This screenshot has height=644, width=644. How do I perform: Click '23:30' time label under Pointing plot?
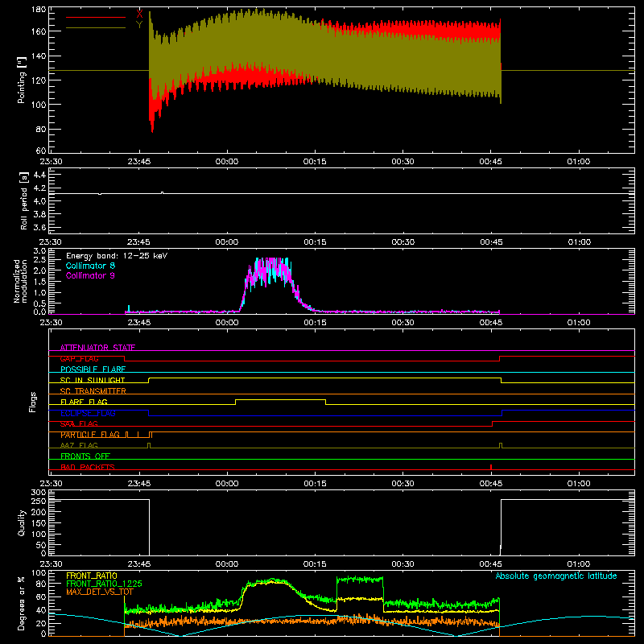tap(51, 162)
